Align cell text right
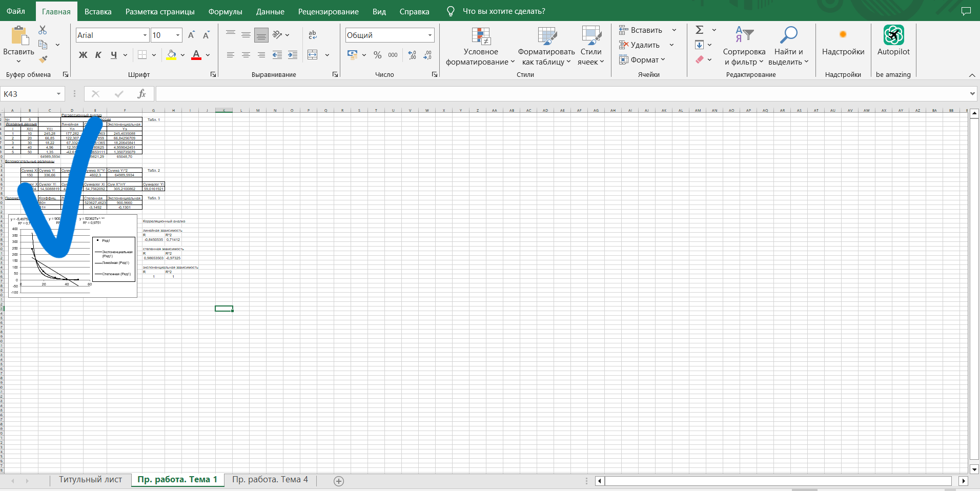 pos(261,55)
